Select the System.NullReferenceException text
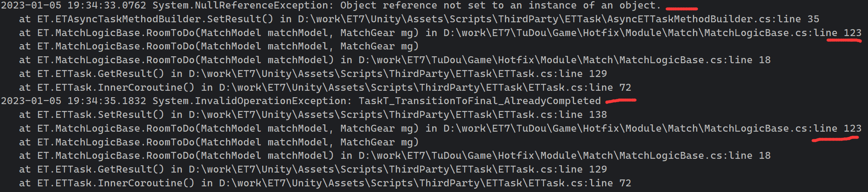Viewport: 868px width, 192px height. pos(241,6)
